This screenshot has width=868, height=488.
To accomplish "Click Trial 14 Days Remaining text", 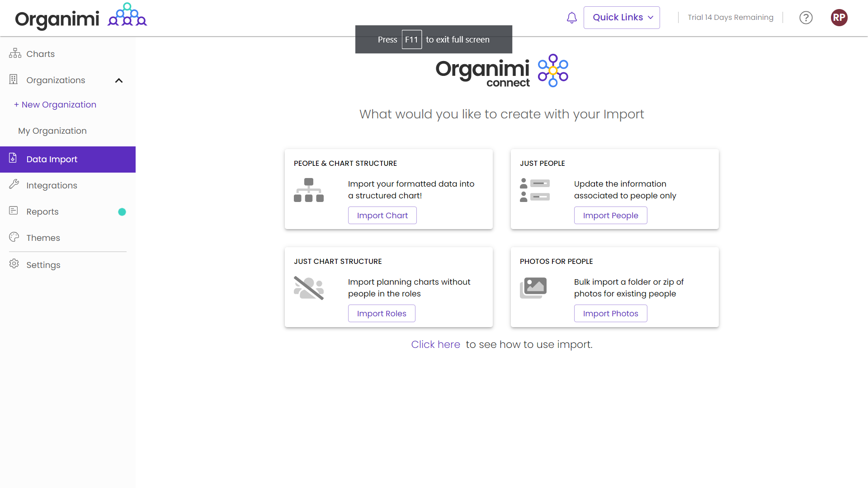I will point(731,18).
